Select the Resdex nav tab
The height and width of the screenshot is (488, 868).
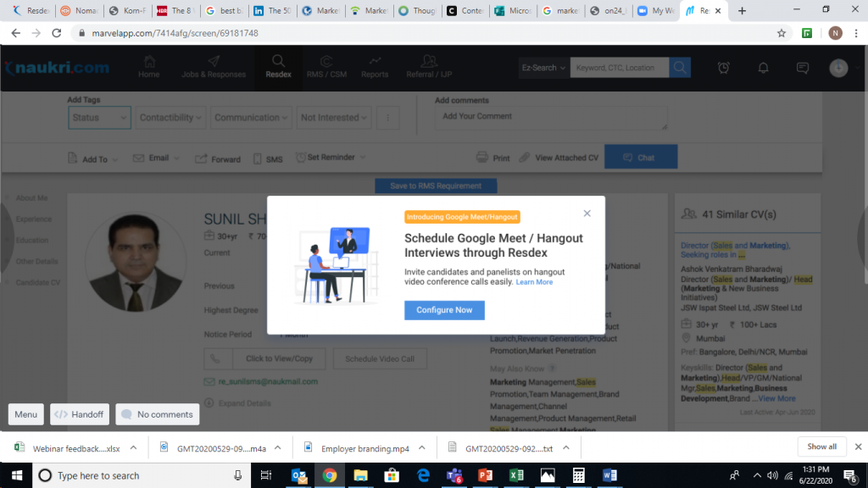click(278, 68)
